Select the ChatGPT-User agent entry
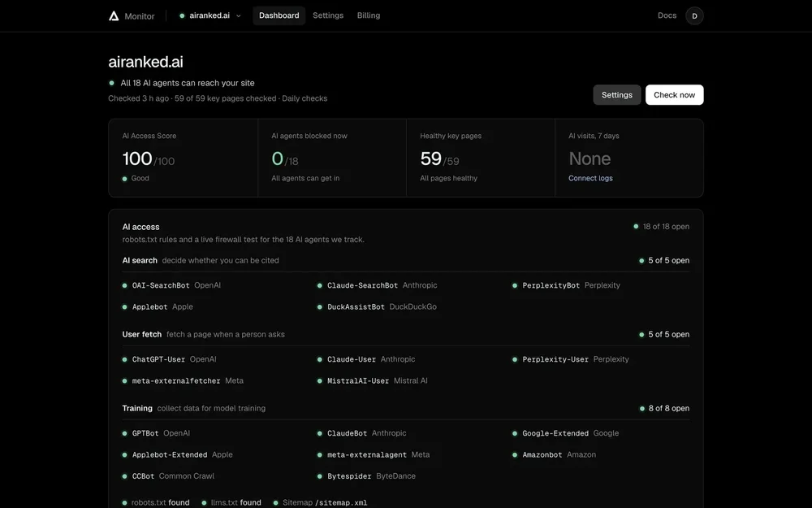This screenshot has width=812, height=508. click(170, 359)
